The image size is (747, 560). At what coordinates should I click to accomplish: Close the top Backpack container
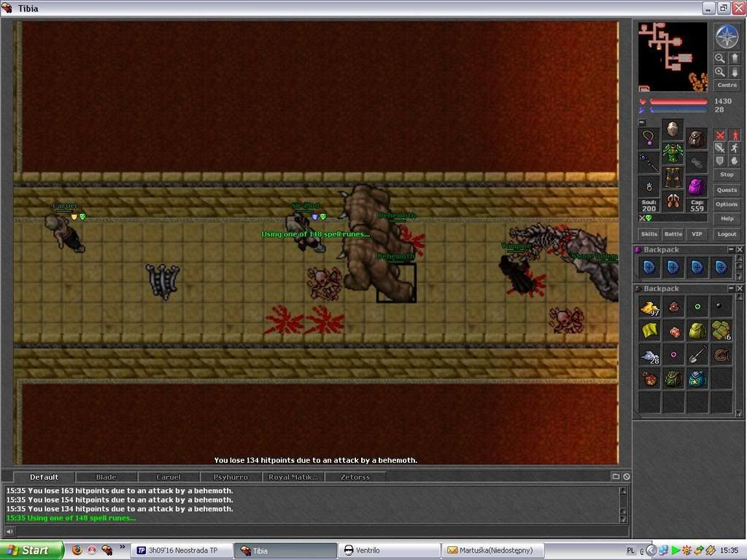pyautogui.click(x=740, y=249)
